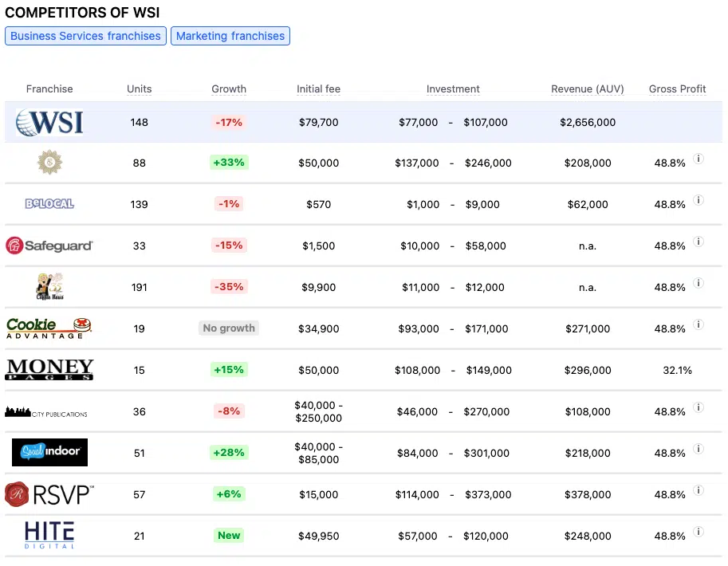Click BeLocal's $570 initial fee

(318, 204)
